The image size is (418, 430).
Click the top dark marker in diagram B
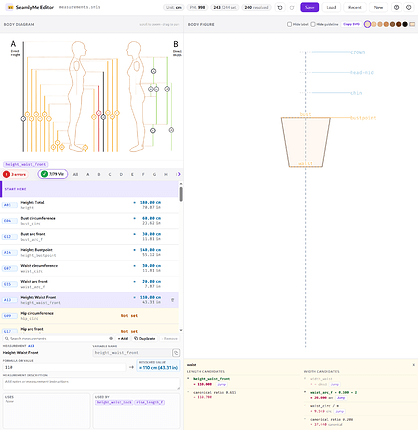[x=153, y=71]
